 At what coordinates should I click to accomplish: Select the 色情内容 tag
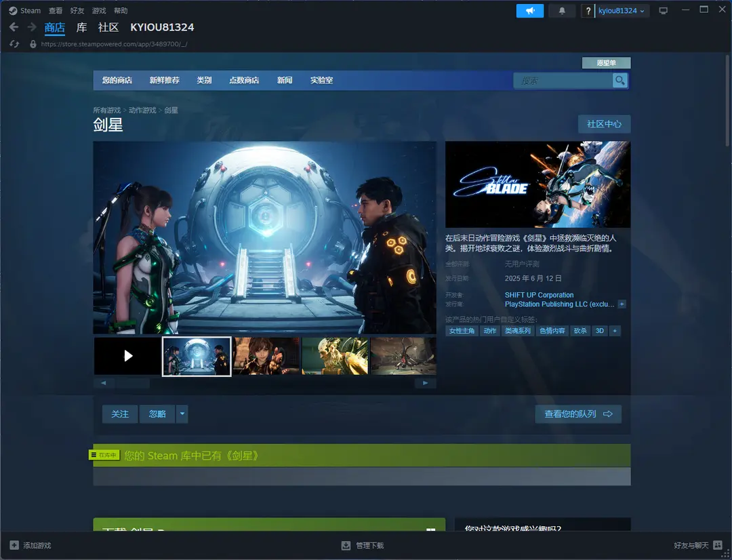(552, 331)
